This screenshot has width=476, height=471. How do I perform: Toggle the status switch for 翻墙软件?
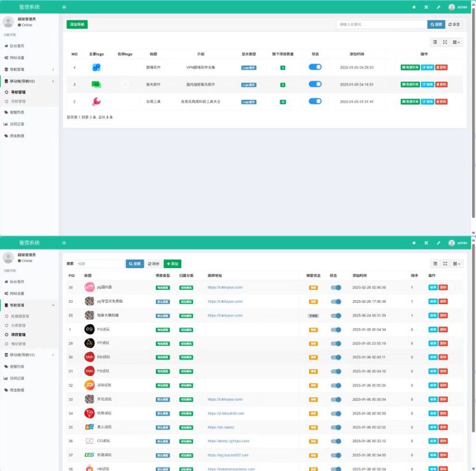click(315, 67)
